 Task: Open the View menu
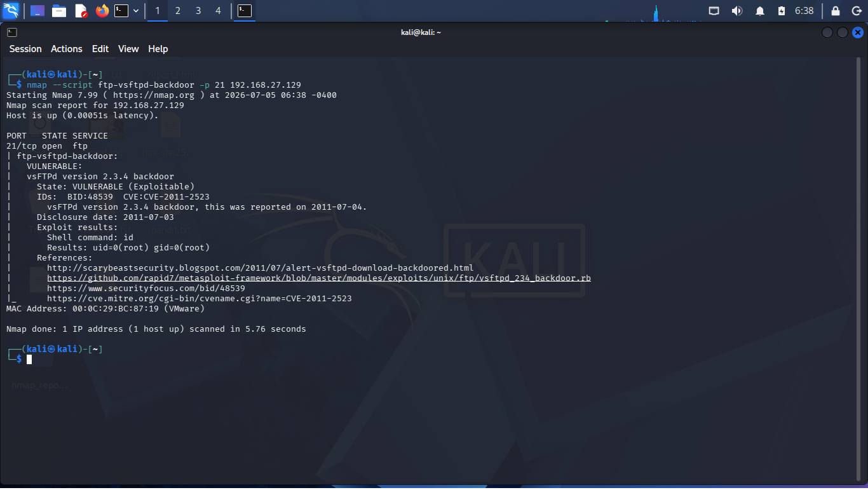click(128, 49)
